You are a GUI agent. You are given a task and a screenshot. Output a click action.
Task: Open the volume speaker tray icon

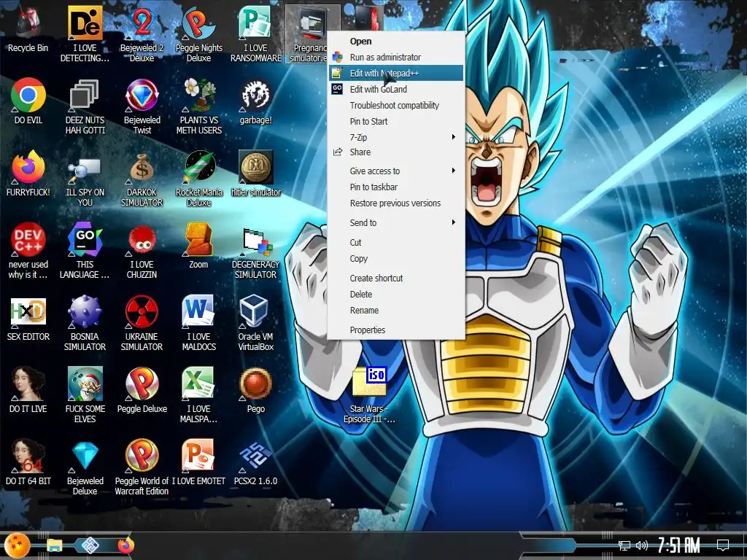pos(642,545)
